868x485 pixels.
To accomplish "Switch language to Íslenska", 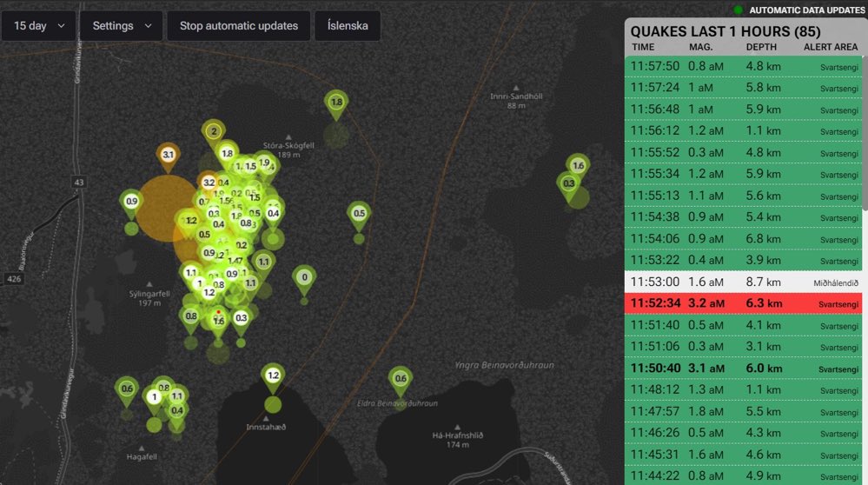I will [x=348, y=26].
